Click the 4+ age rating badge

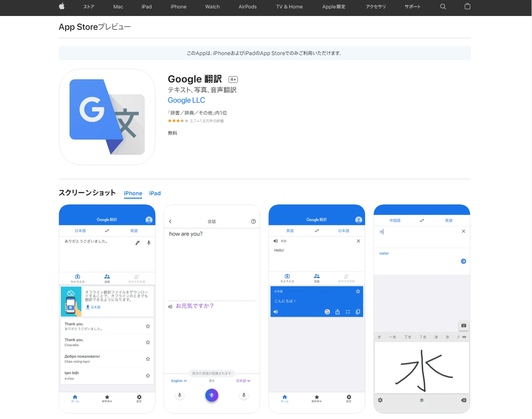[x=233, y=80]
